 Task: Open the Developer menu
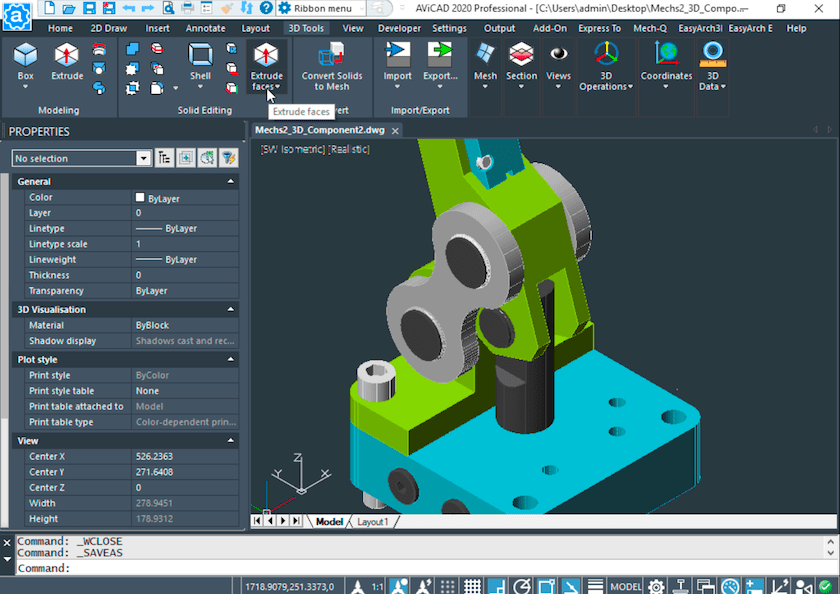point(399,28)
